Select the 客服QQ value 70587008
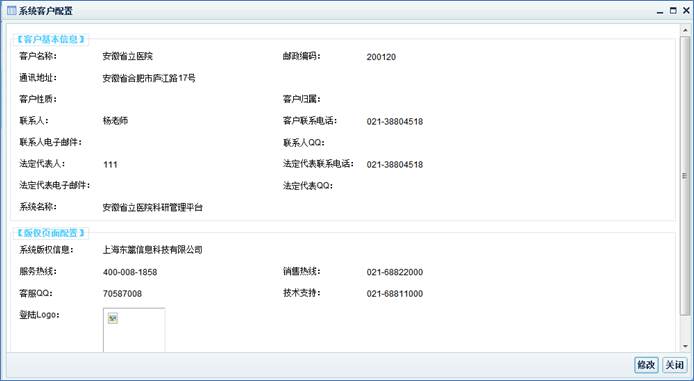Viewport: 694px width, 381px height. tap(123, 294)
